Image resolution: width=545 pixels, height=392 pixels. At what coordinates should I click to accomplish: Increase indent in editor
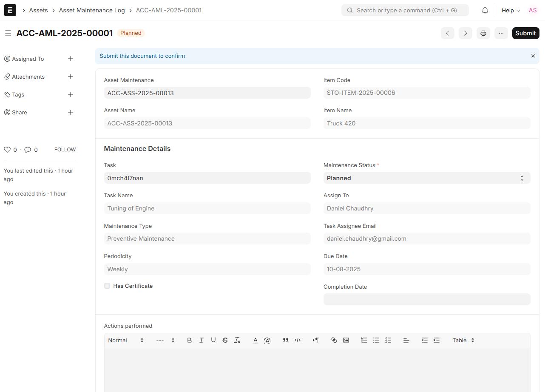coord(437,340)
